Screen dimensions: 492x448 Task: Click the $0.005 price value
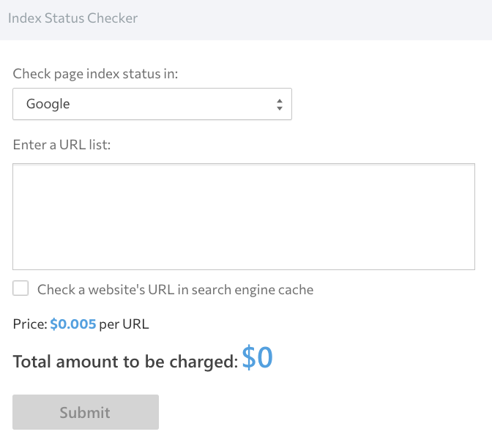[x=72, y=324]
